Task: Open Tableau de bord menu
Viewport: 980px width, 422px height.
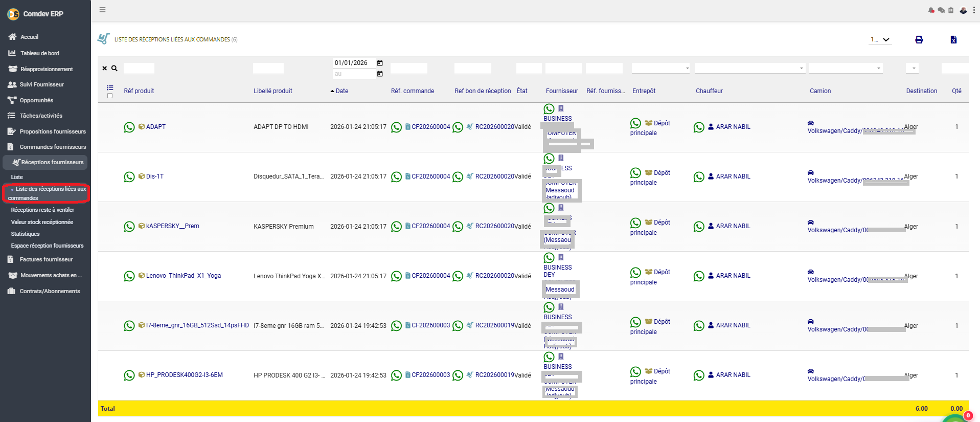Action: (x=39, y=53)
